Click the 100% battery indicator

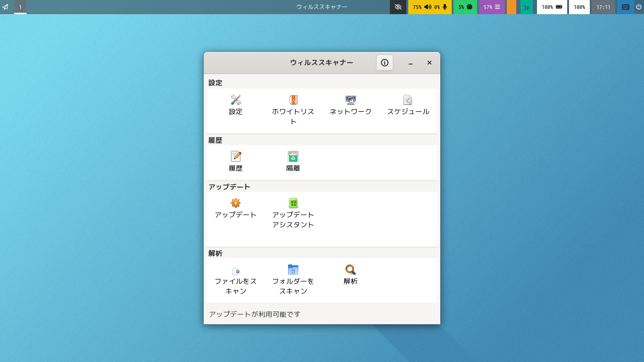(x=552, y=7)
